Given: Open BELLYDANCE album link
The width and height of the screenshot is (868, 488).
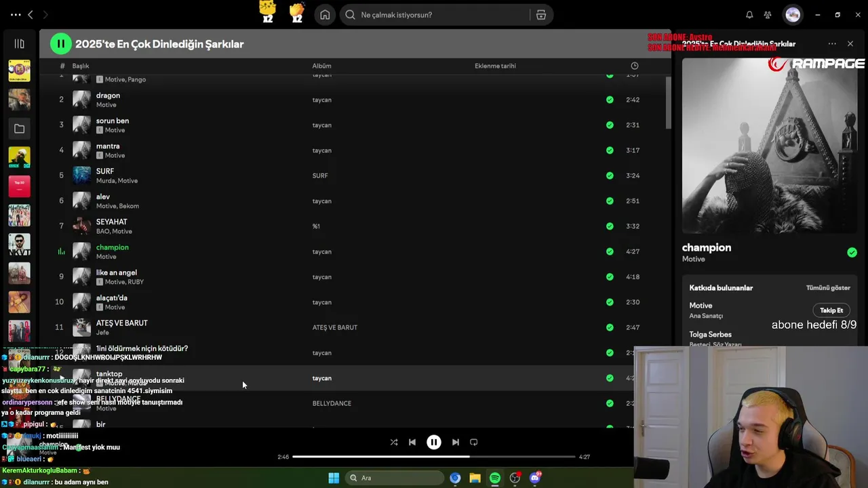Looking at the screenshot, I should pyautogui.click(x=332, y=403).
